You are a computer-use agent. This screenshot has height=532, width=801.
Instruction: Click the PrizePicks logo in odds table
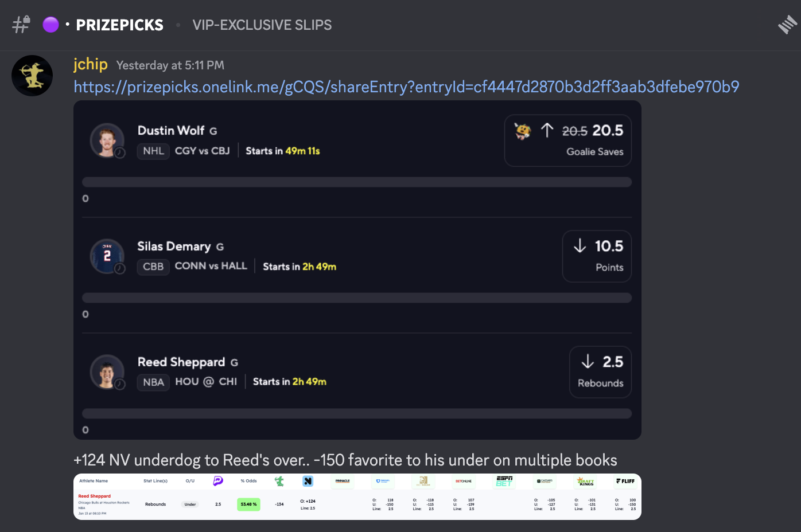(218, 481)
